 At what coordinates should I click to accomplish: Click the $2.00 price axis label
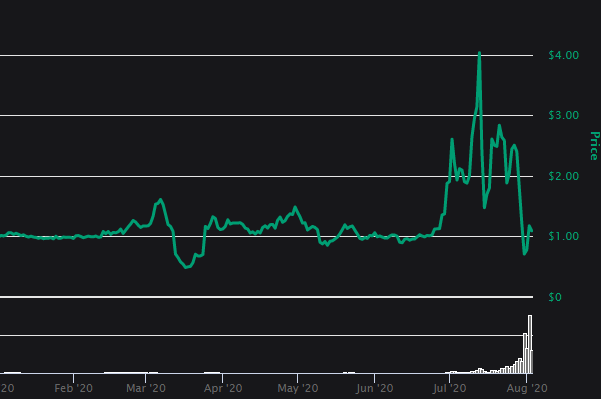[563, 176]
